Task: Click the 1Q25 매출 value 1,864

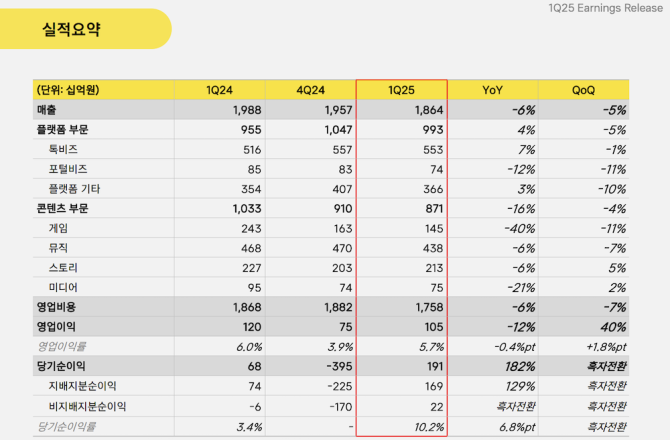Action: (x=429, y=110)
